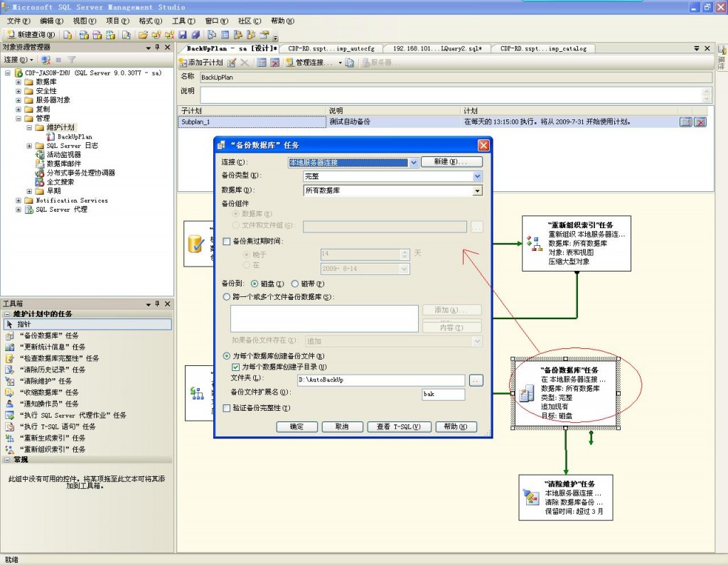Click the Open File folder toolbar icon
The width and height of the screenshot is (728, 565).
click(143, 34)
